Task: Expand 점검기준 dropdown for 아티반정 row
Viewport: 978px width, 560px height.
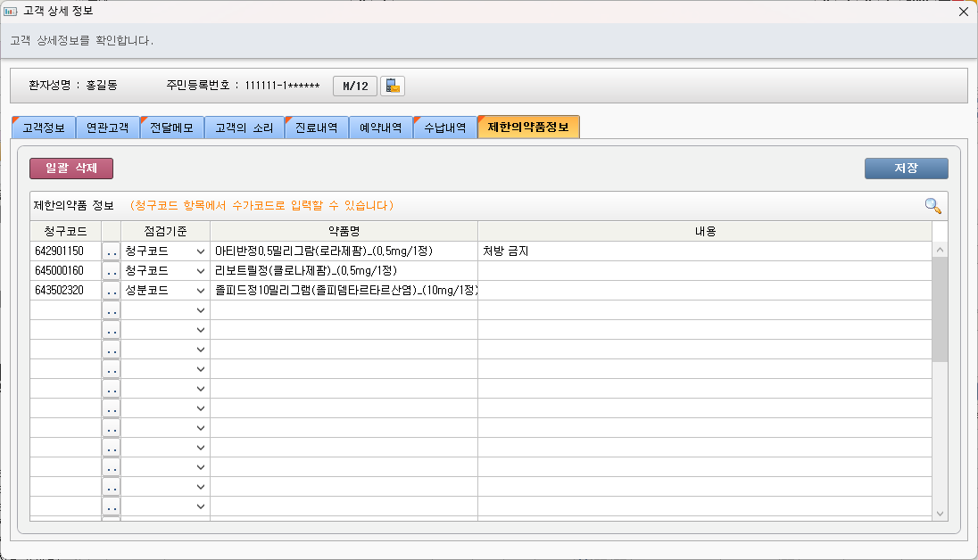Action: point(200,251)
